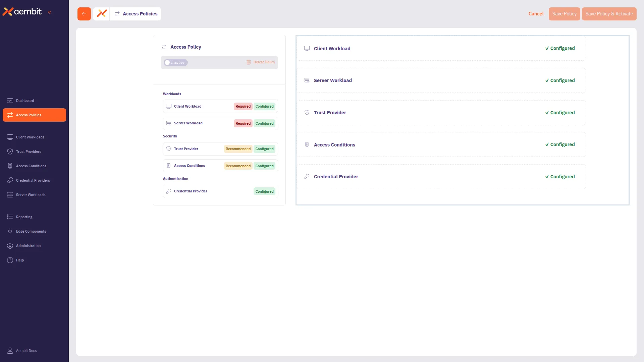
Task: Expand Trust Provider card in right panel
Action: 441,113
